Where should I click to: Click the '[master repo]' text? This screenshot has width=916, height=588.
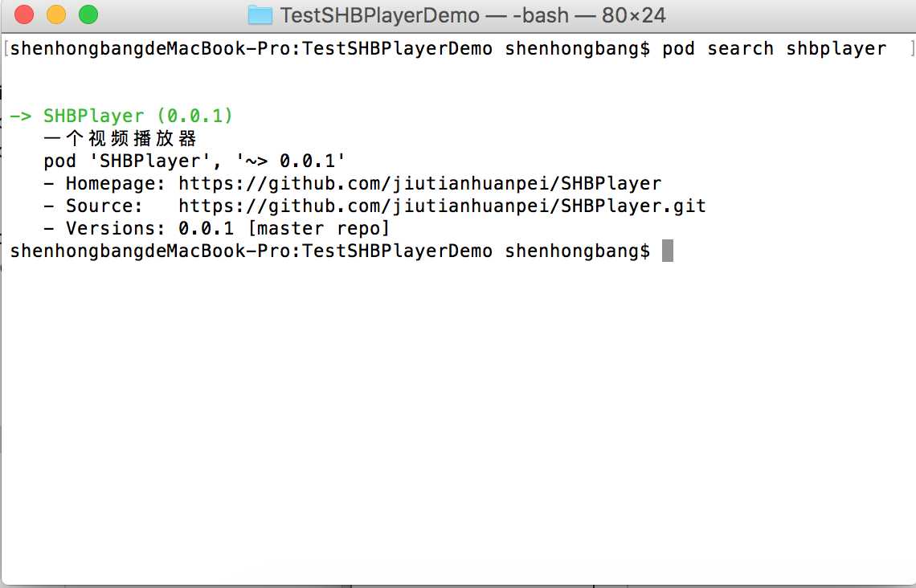coord(318,229)
